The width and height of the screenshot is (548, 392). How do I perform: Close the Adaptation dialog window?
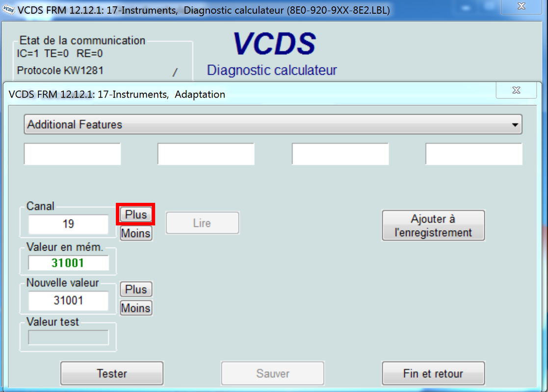516,90
